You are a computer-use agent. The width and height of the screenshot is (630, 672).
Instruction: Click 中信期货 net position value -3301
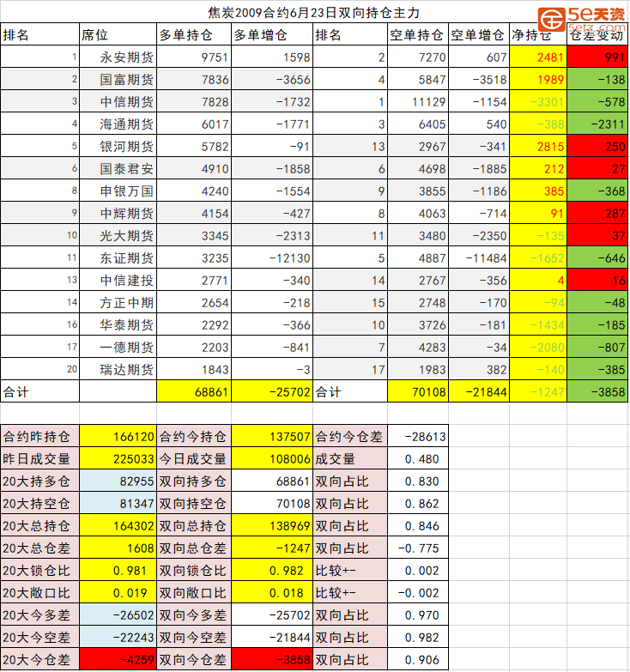(x=538, y=101)
